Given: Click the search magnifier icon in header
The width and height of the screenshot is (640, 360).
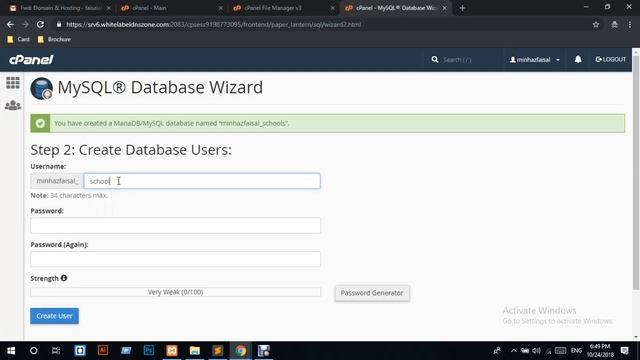Looking at the screenshot, I should pos(435,60).
